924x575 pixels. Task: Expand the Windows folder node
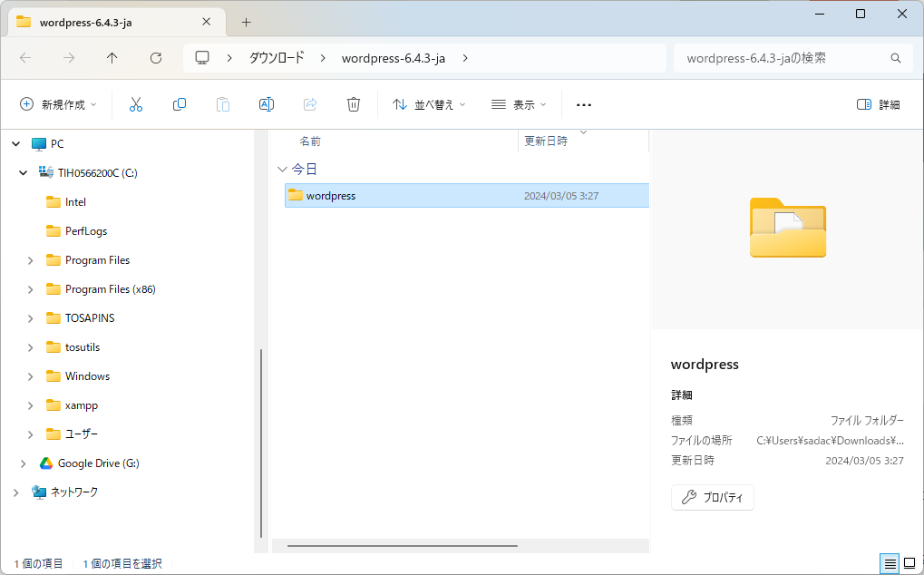[x=31, y=376]
